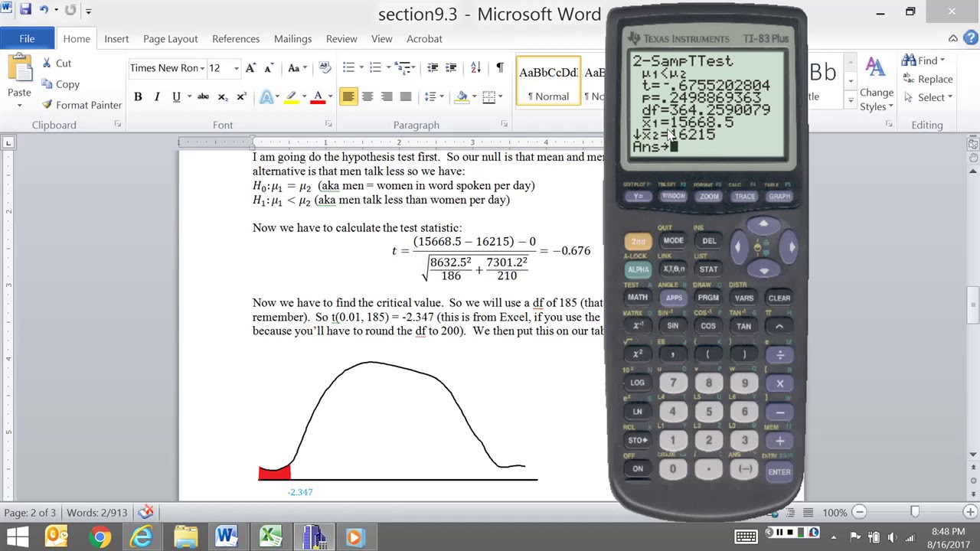Open the font name dropdown
The height and width of the screenshot is (551, 980).
pos(202,68)
